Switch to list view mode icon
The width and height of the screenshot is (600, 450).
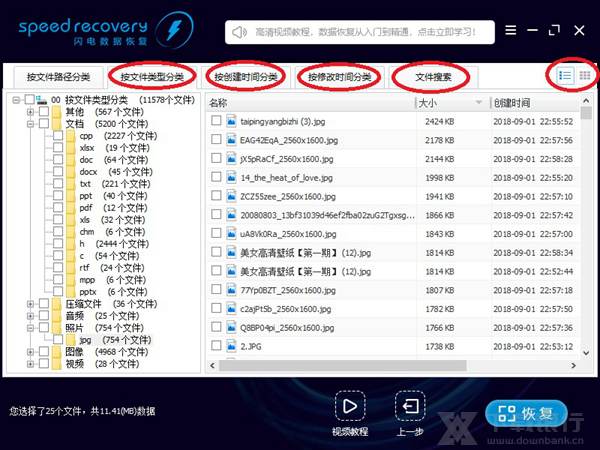[565, 76]
